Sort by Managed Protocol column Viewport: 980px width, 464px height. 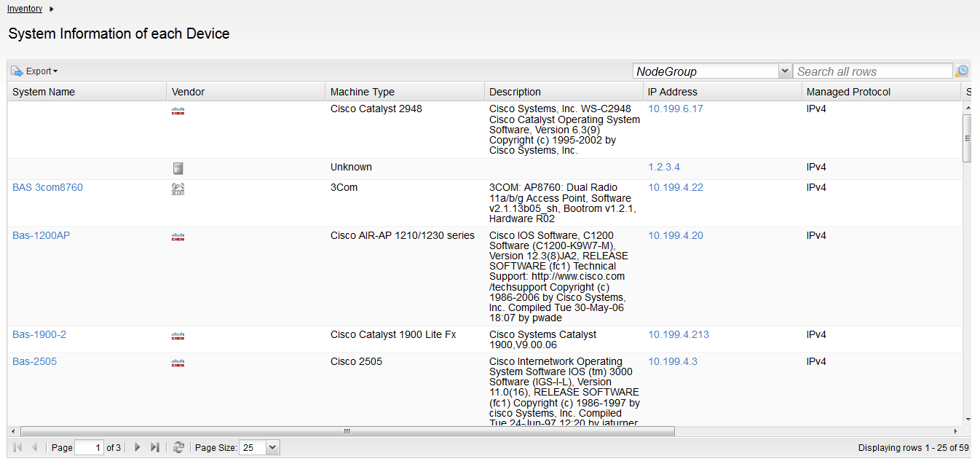(x=881, y=92)
